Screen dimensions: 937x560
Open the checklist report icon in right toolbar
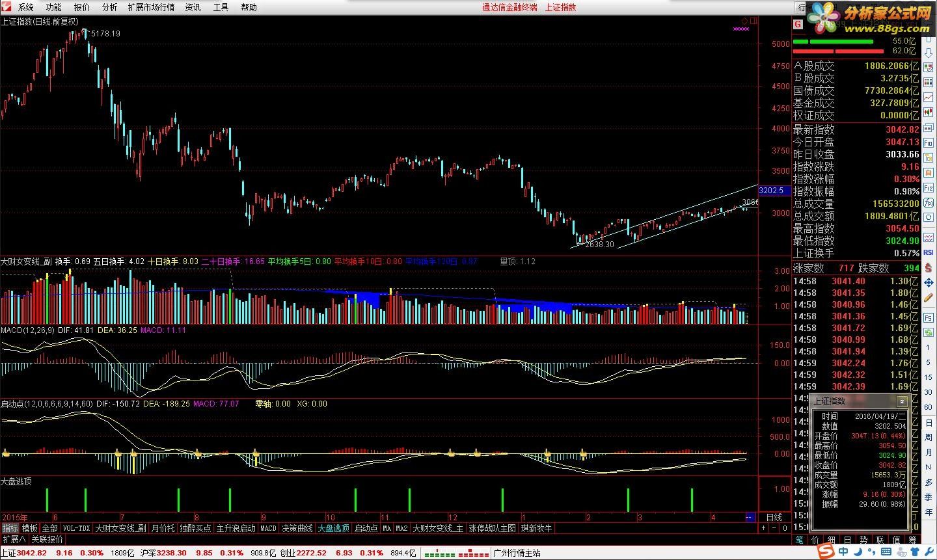click(x=929, y=68)
